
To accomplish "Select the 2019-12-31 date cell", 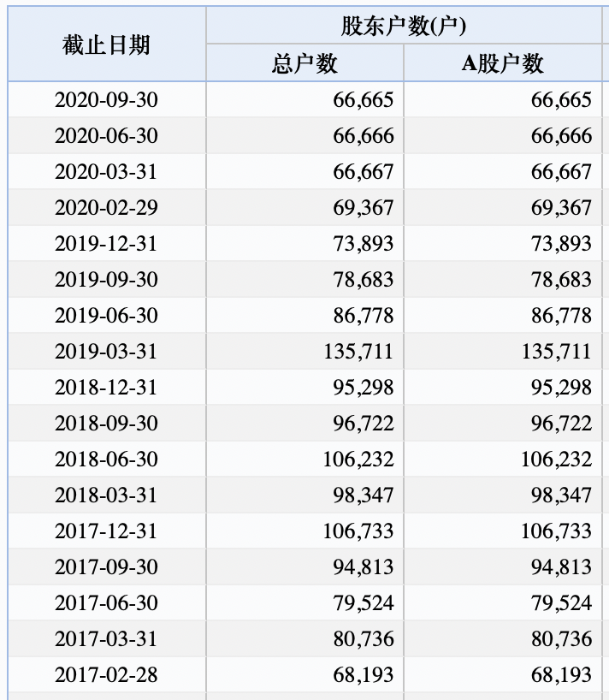I will point(106,244).
